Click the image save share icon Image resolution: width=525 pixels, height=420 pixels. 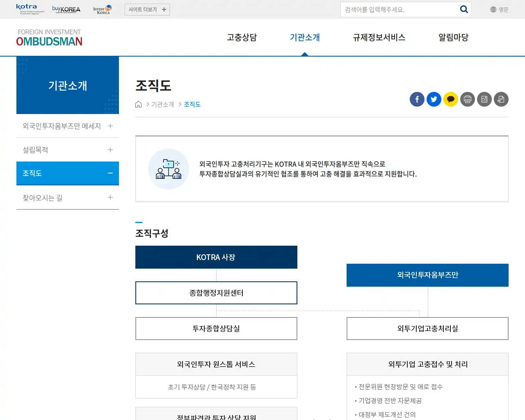point(484,99)
